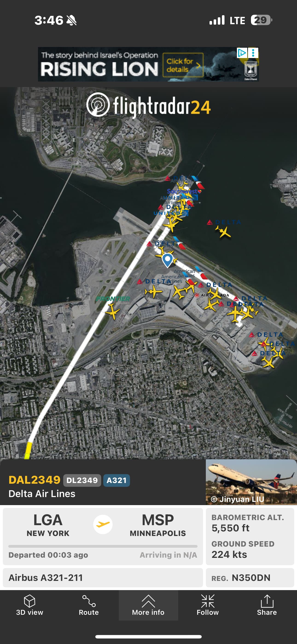The height and width of the screenshot is (644, 297).
Task: Tap the MSP Minneapolis destination label
Action: click(x=158, y=524)
